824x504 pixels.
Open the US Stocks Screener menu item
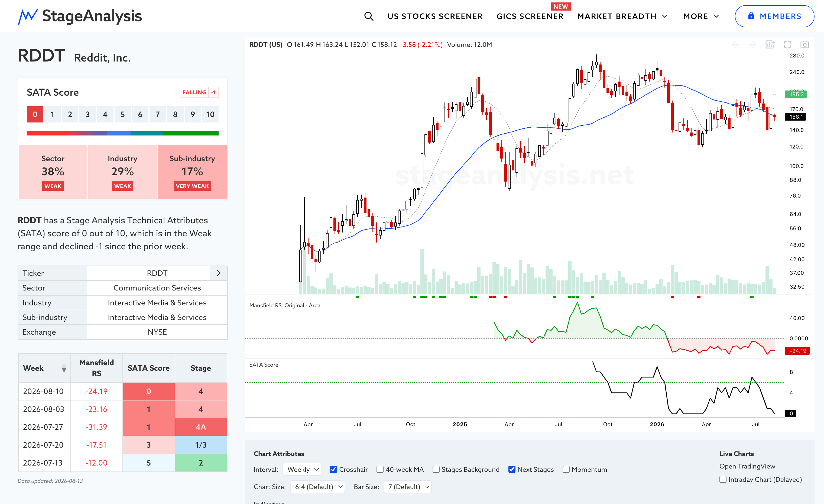point(435,16)
